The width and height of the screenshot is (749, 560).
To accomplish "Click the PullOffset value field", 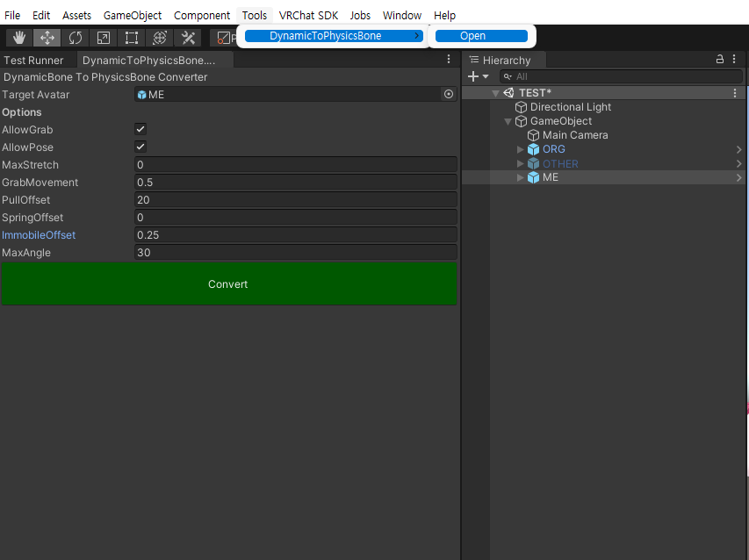I will point(296,199).
